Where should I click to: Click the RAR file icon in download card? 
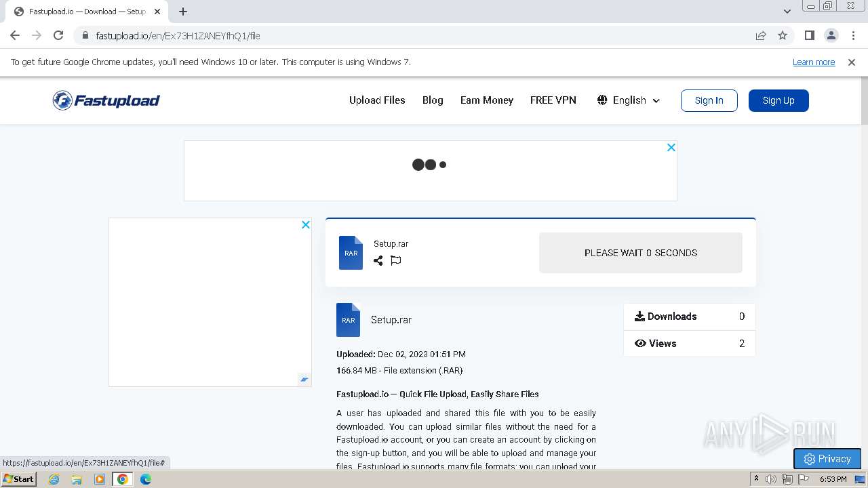coord(351,253)
